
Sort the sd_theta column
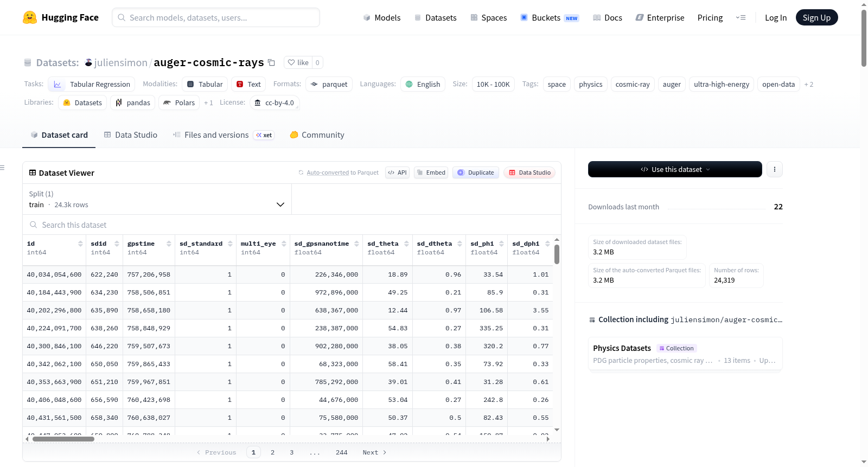pyautogui.click(x=406, y=244)
